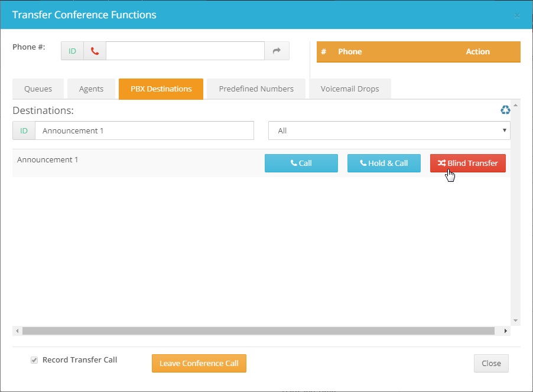Open the All filter dropdown
Screen dimensions: 533x392
point(389,130)
